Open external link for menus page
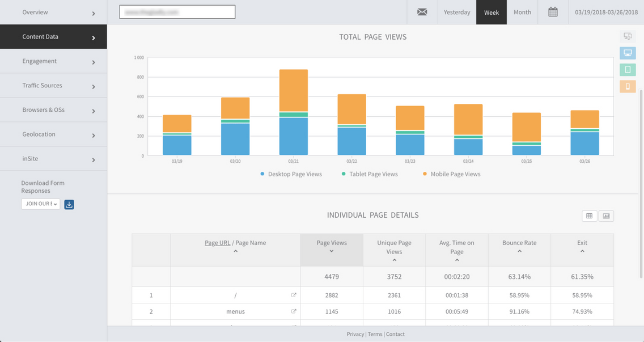This screenshot has width=644, height=342. pos(294,311)
